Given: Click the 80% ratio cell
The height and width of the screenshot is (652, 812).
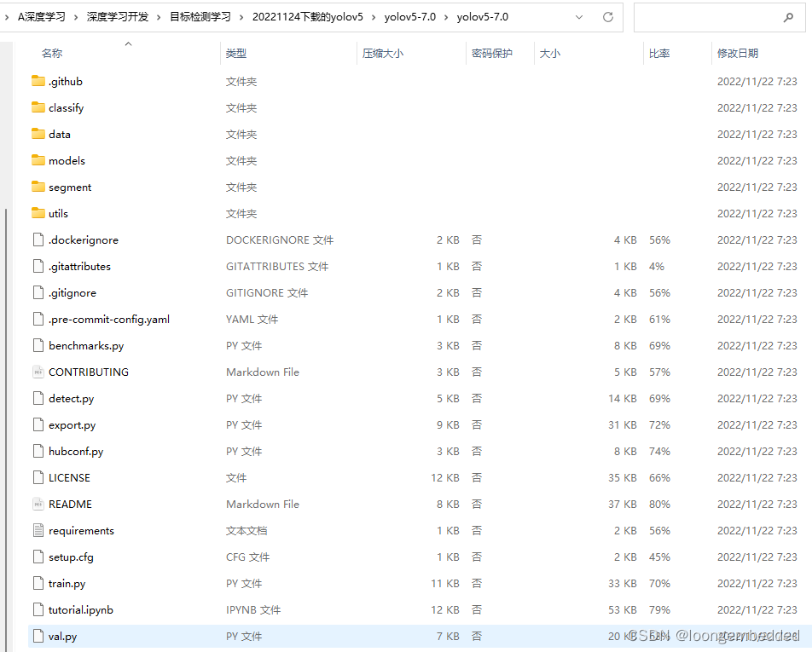Looking at the screenshot, I should (x=660, y=504).
